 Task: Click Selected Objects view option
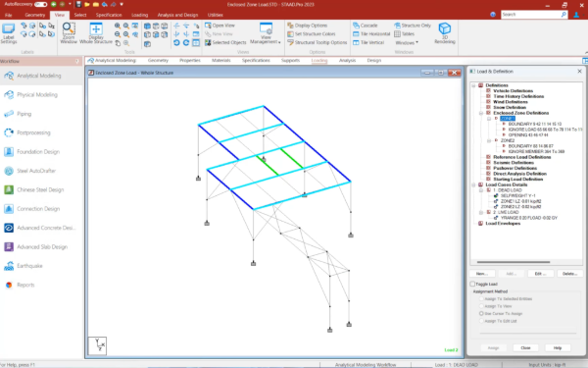pos(225,42)
